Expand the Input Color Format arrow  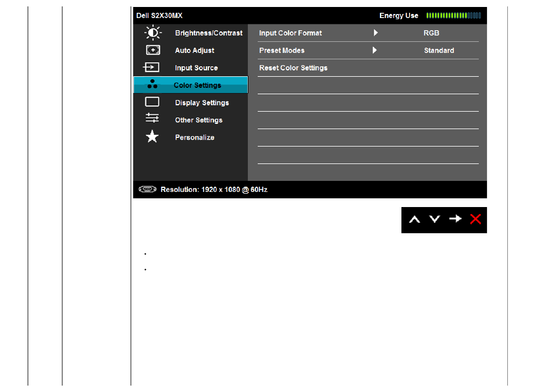tap(376, 33)
